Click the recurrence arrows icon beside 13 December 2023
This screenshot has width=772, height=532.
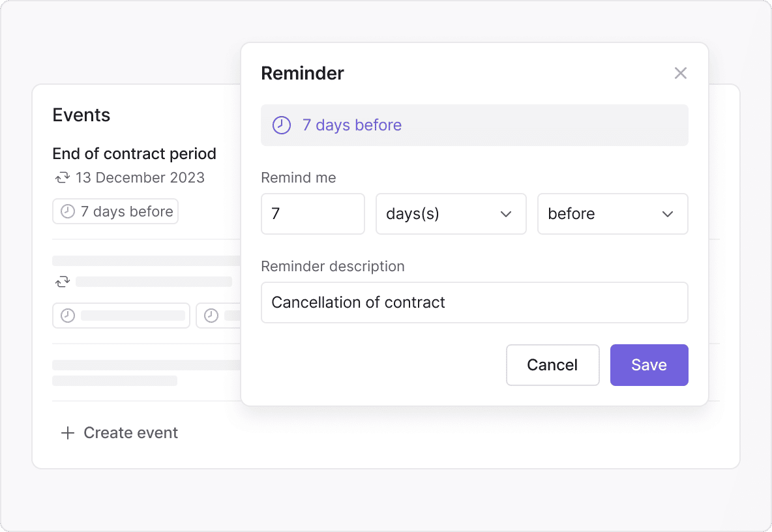click(x=62, y=177)
